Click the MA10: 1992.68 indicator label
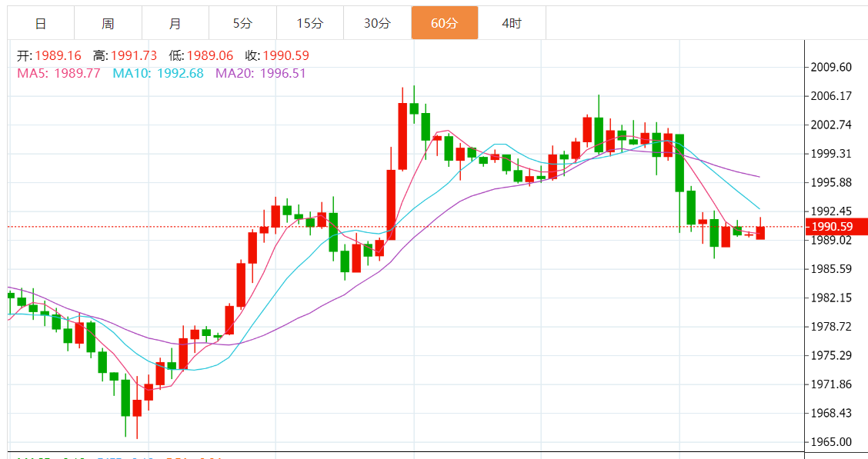 tap(159, 74)
